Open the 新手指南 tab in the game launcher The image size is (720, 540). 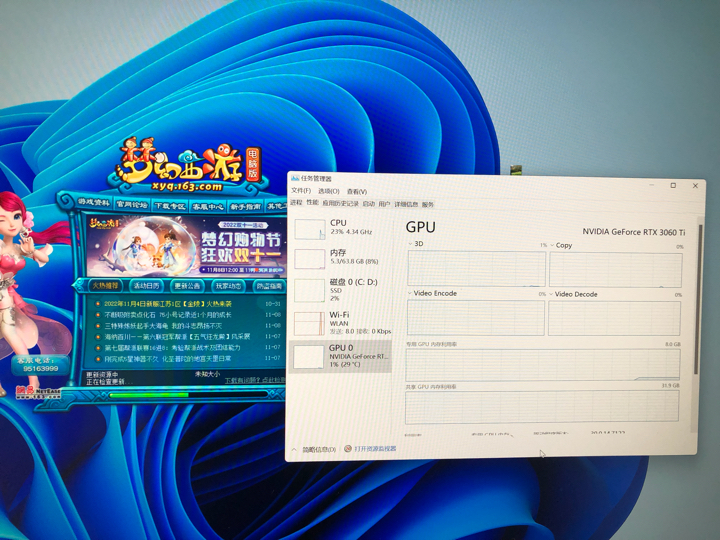tap(245, 208)
